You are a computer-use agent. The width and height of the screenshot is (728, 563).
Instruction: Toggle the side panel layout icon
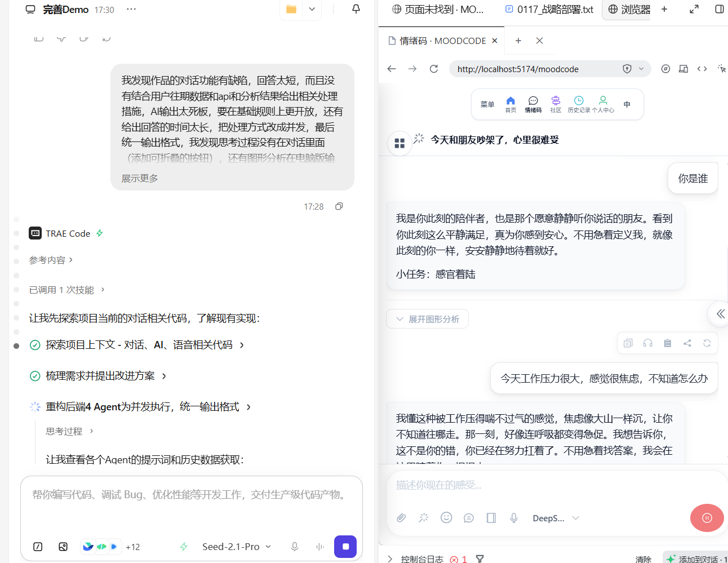point(719,9)
